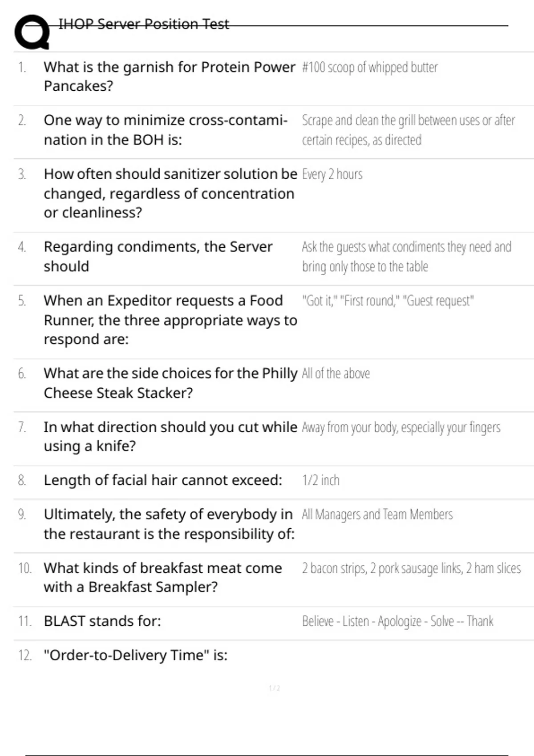Click the 1/2 page number indicator
The height and width of the screenshot is (756, 534).
[275, 688]
